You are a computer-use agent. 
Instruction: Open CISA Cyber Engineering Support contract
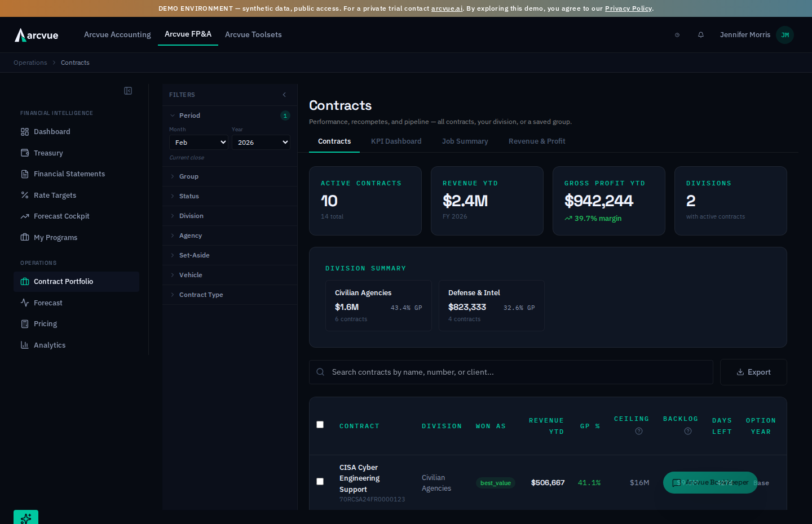[x=359, y=478]
